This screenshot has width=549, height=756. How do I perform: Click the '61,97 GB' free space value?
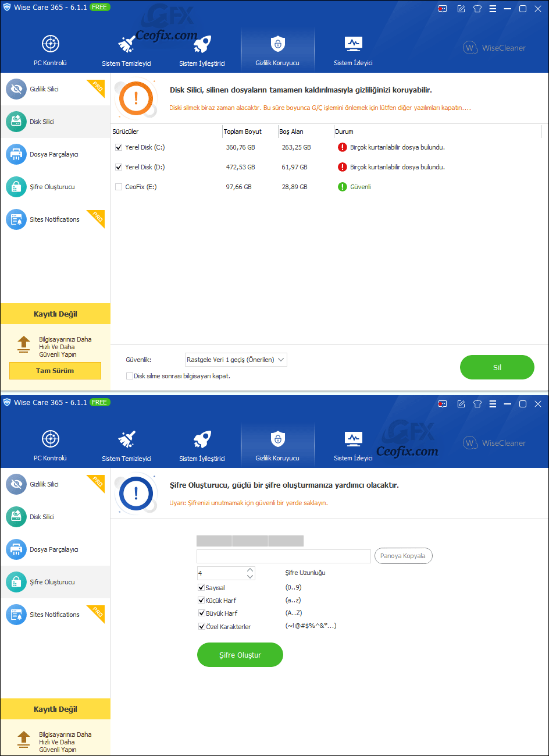295,167
